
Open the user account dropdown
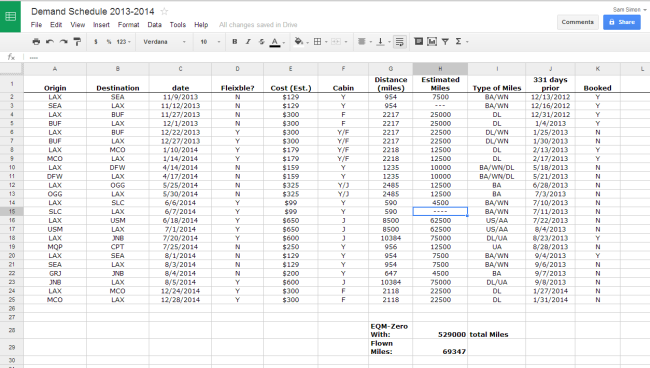(x=629, y=9)
